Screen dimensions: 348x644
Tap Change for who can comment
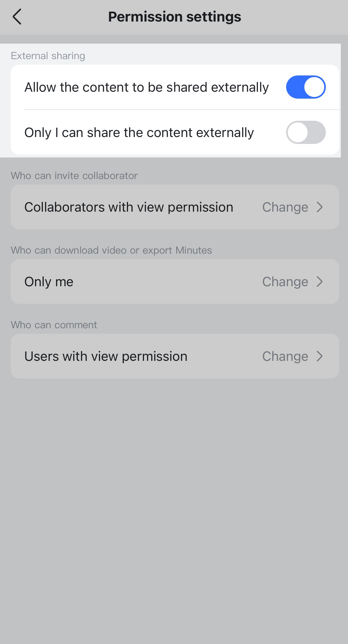(285, 356)
